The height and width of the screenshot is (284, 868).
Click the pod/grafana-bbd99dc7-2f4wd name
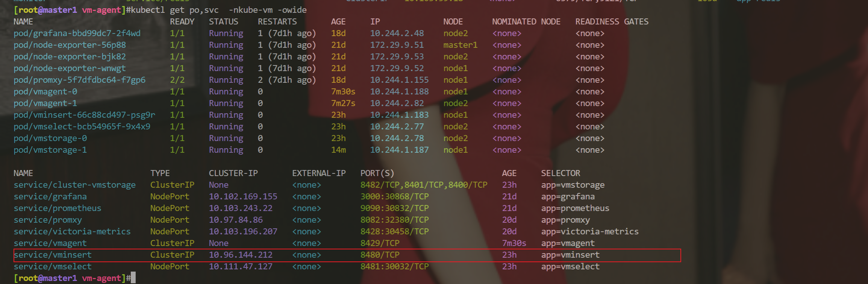[77, 33]
